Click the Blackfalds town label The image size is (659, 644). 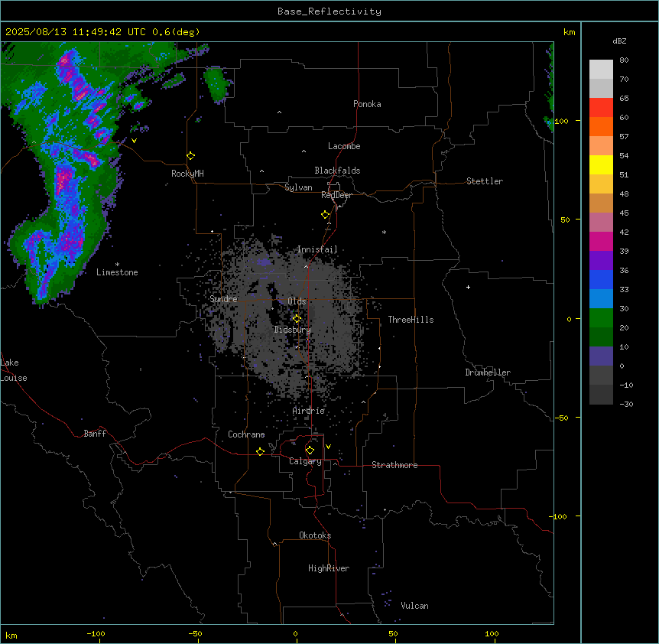tap(337, 171)
